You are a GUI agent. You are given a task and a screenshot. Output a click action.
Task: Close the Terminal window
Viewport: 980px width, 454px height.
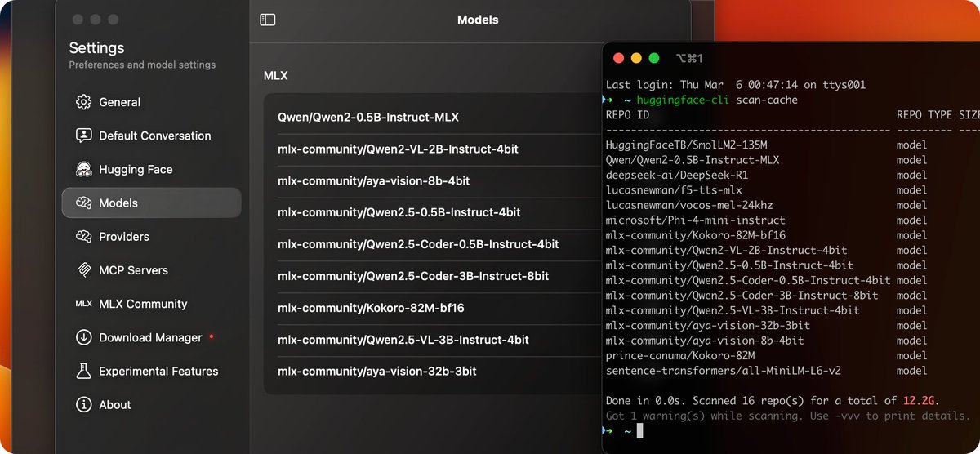[x=618, y=58]
